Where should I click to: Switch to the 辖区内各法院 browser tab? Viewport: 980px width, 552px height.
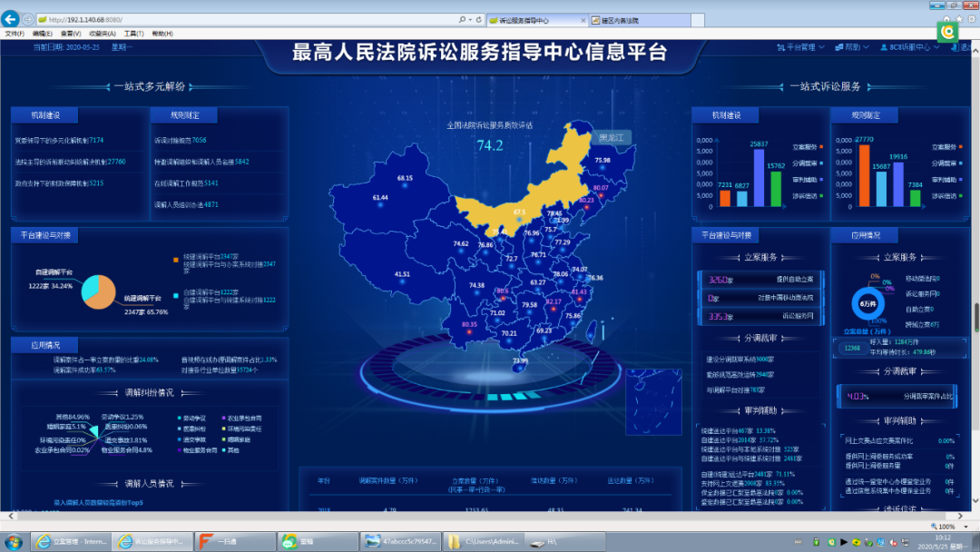pos(639,21)
